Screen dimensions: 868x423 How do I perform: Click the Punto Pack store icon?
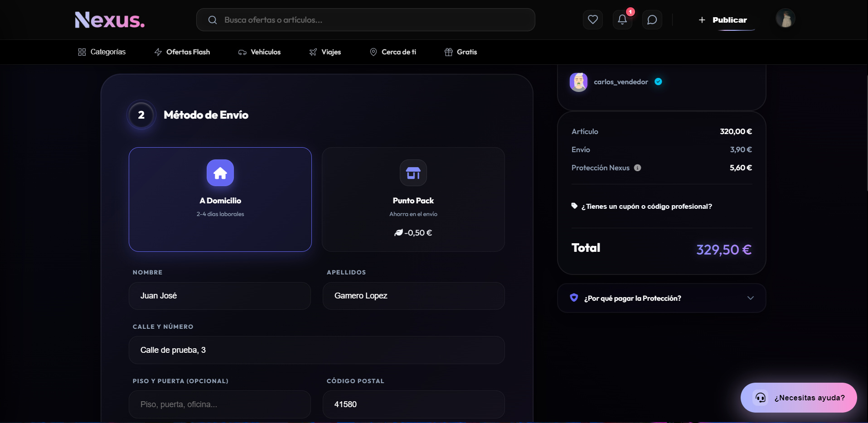click(x=413, y=173)
